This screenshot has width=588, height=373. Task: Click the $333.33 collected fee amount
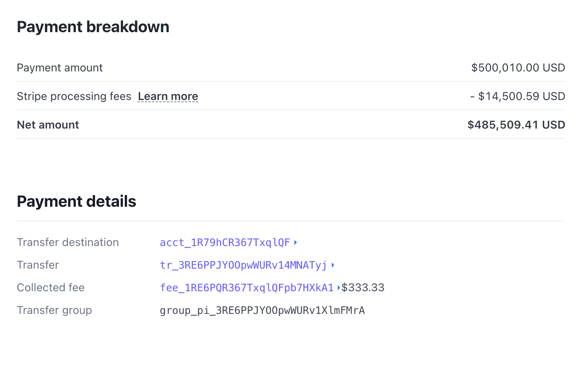363,288
